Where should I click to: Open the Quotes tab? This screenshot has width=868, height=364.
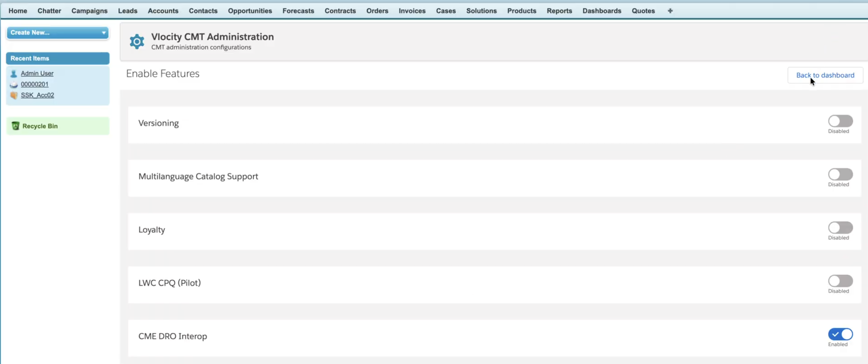(643, 11)
